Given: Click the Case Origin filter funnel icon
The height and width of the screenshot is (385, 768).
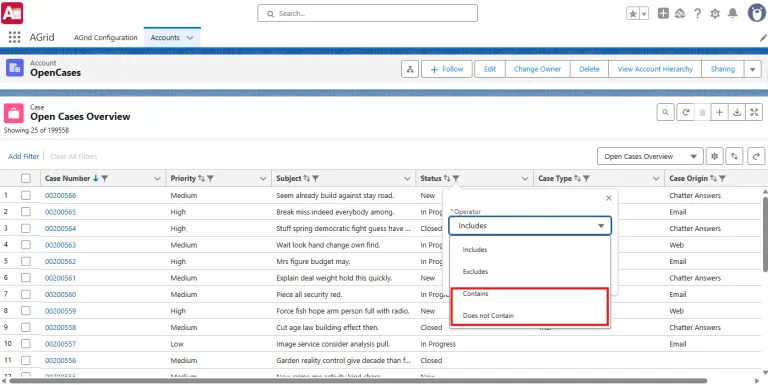Looking at the screenshot, I should tap(722, 179).
